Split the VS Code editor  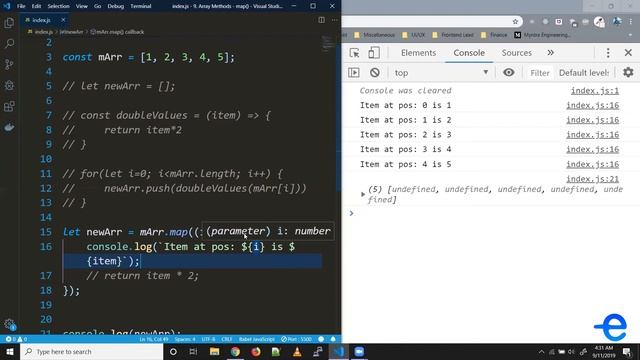(321, 20)
